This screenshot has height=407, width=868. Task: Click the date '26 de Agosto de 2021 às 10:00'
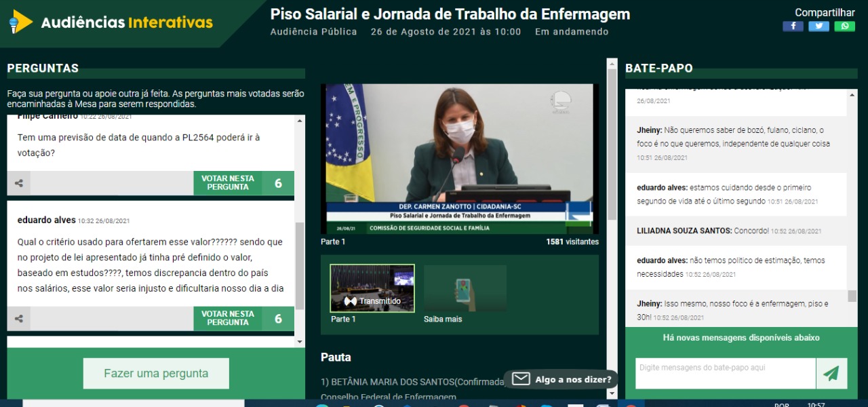click(x=446, y=32)
